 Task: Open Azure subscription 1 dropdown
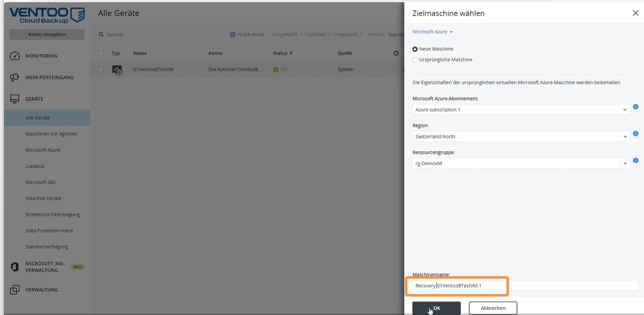pos(521,109)
